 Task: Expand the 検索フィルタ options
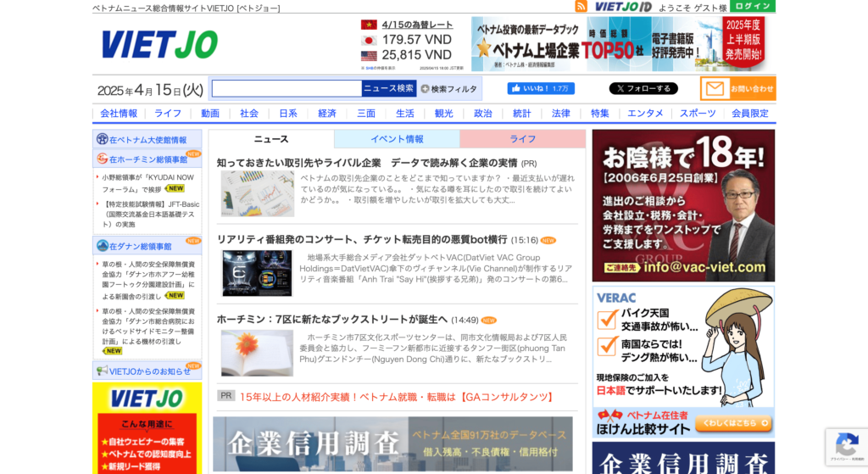[449, 88]
